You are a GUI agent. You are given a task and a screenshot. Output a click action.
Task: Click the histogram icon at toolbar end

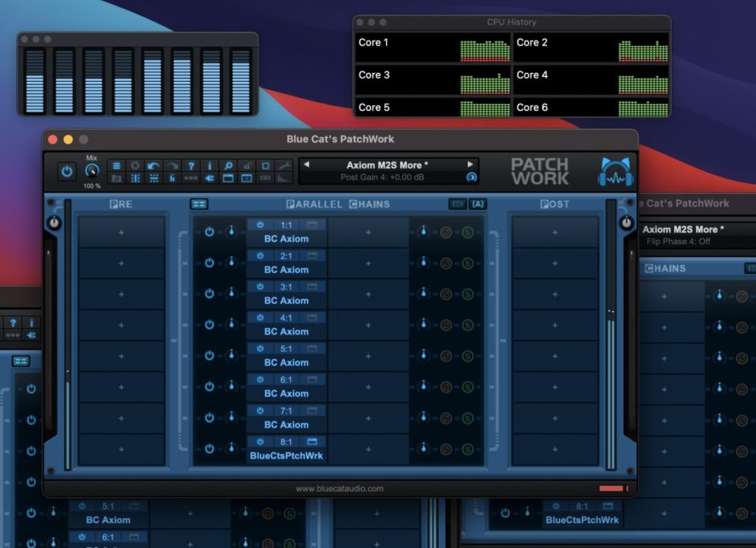pyautogui.click(x=284, y=178)
